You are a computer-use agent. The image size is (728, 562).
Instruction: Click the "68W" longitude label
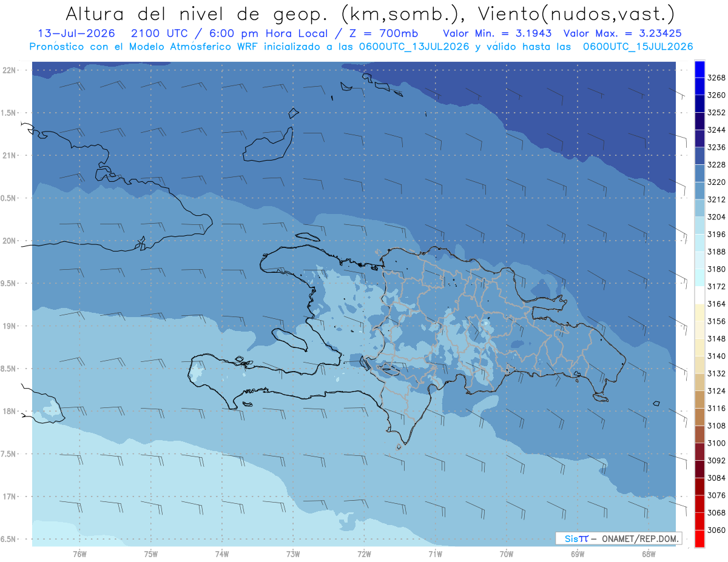pos(649,554)
